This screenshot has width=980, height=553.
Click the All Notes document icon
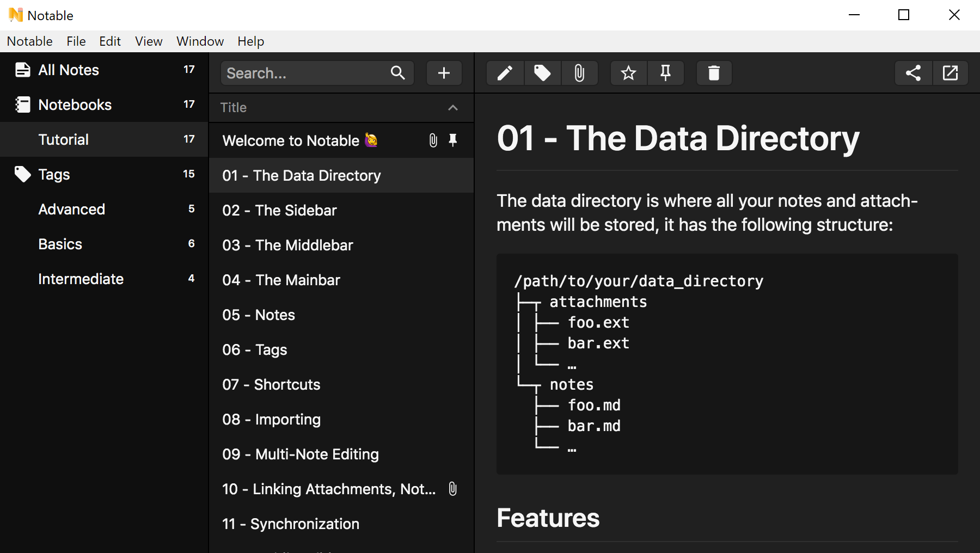click(22, 70)
